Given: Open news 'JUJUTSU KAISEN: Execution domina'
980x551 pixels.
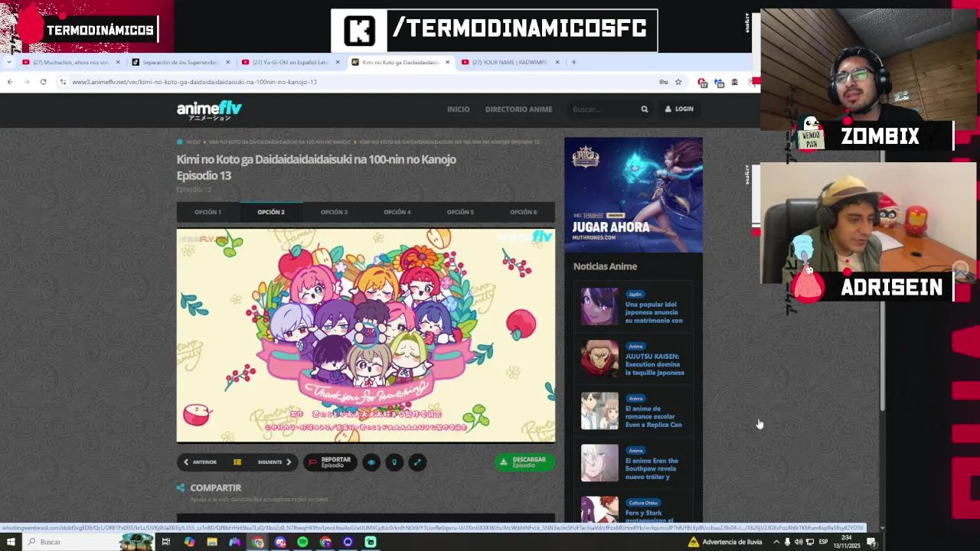Looking at the screenshot, I should click(x=655, y=364).
